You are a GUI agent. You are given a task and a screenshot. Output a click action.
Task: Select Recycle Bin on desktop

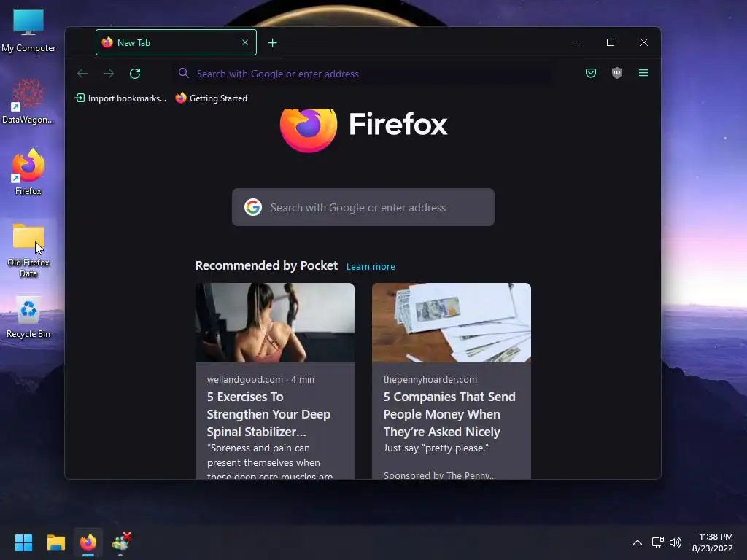point(28,317)
